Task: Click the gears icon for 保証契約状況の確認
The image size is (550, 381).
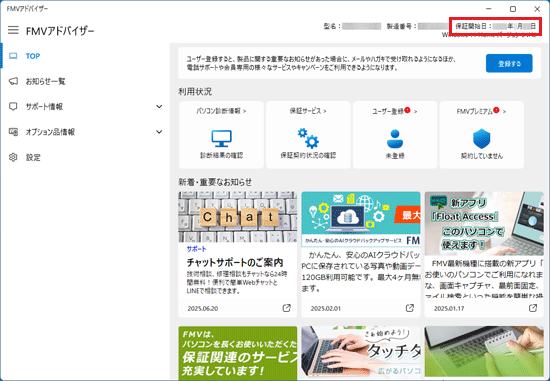Action: click(x=308, y=138)
